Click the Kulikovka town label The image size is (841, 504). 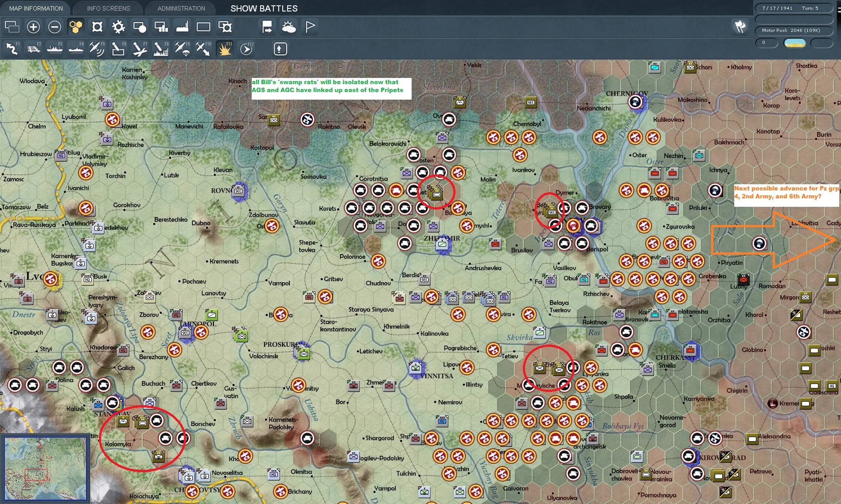click(668, 120)
